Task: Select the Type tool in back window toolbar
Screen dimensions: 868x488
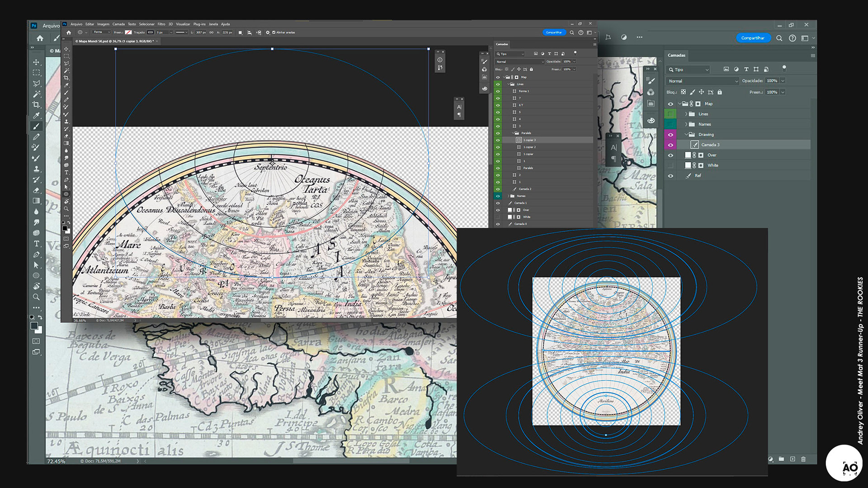Action: click(36, 244)
